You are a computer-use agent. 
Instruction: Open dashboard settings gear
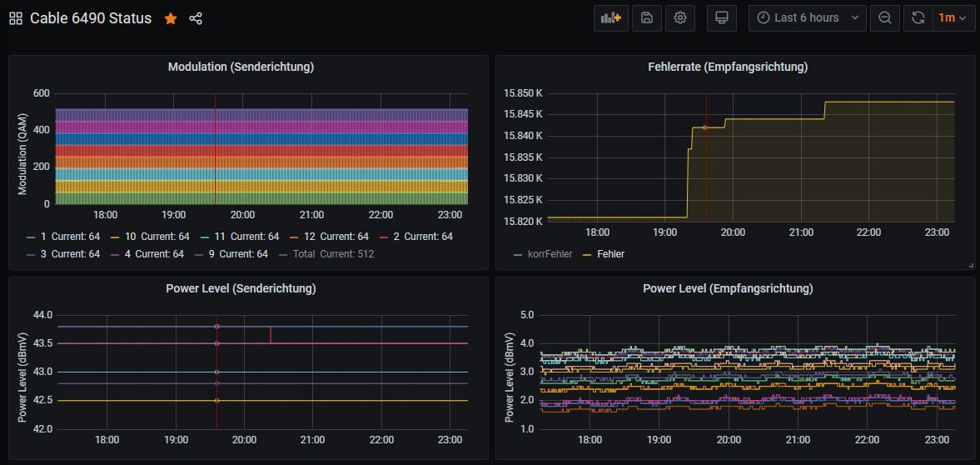coord(680,17)
